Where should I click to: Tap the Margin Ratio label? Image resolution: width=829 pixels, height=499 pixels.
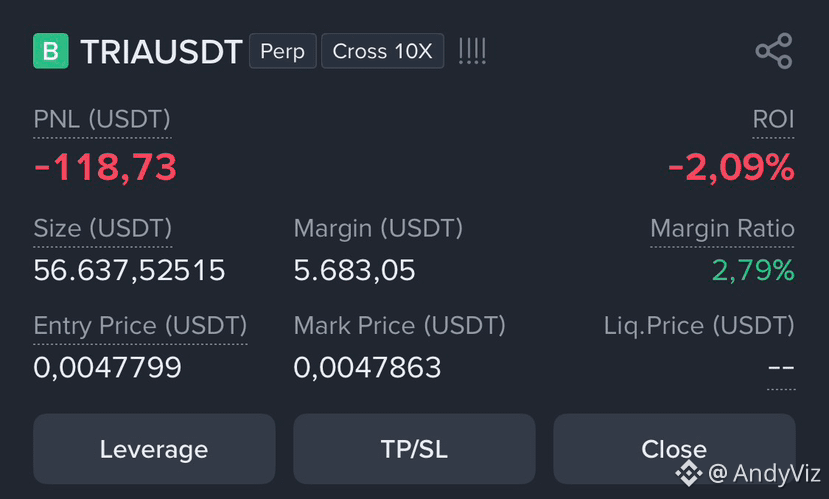(x=722, y=228)
